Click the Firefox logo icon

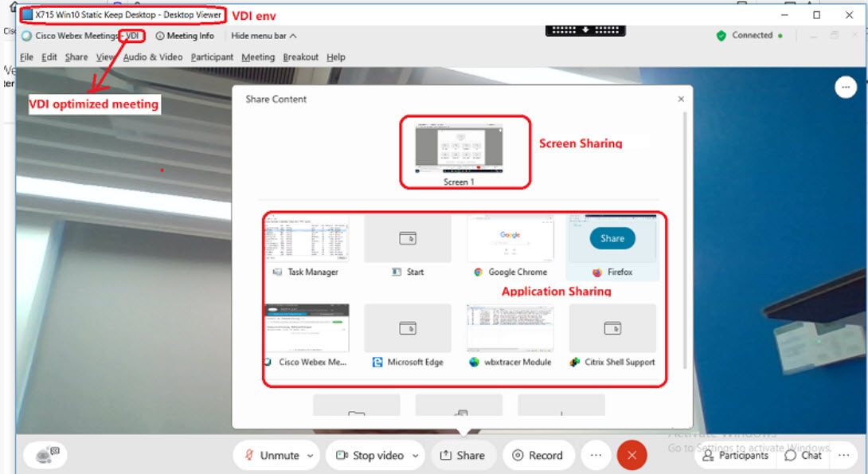(x=597, y=272)
